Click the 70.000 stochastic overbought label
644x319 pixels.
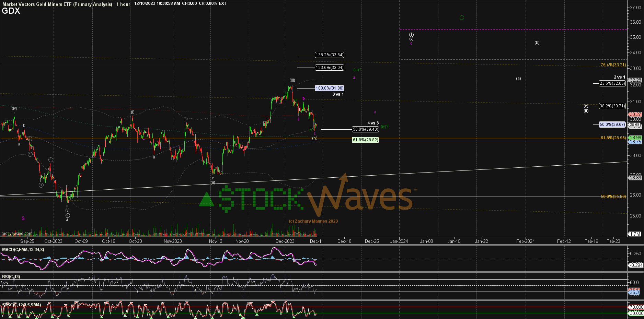tap(636, 307)
